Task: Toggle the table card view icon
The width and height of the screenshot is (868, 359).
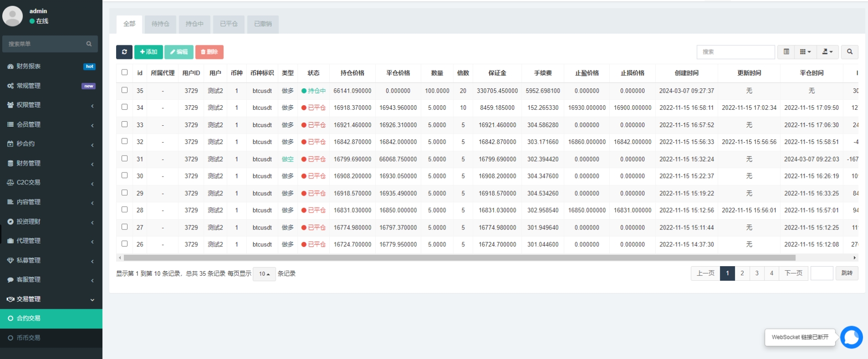Action: (x=786, y=52)
